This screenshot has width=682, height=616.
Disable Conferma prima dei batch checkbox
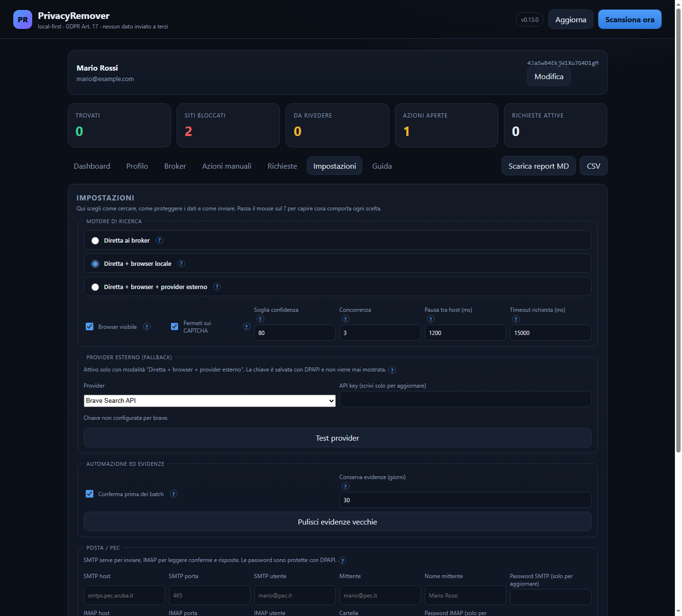90,494
